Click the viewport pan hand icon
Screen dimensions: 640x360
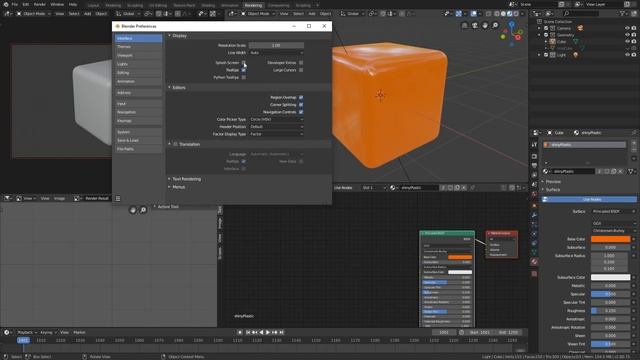coord(485,25)
